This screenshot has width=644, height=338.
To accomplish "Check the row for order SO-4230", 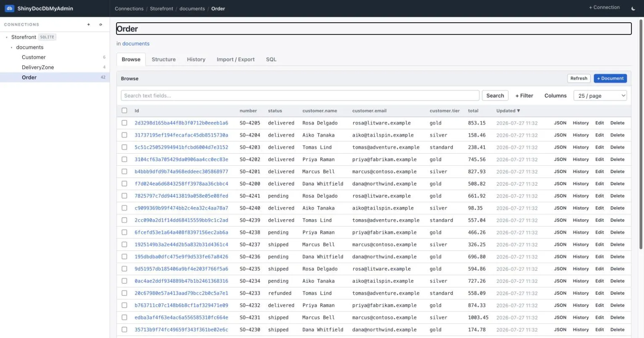I will coord(124,330).
